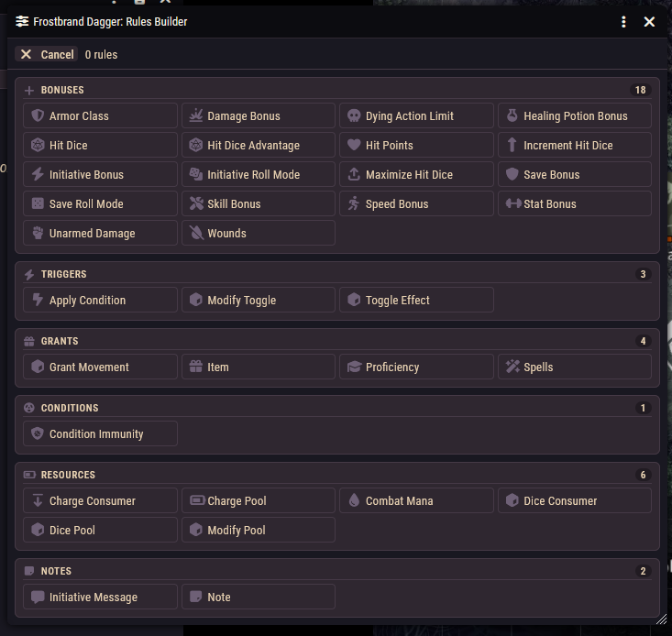The image size is (672, 636).
Task: Click the skull icon for Dying Action Limit
Action: tap(354, 115)
